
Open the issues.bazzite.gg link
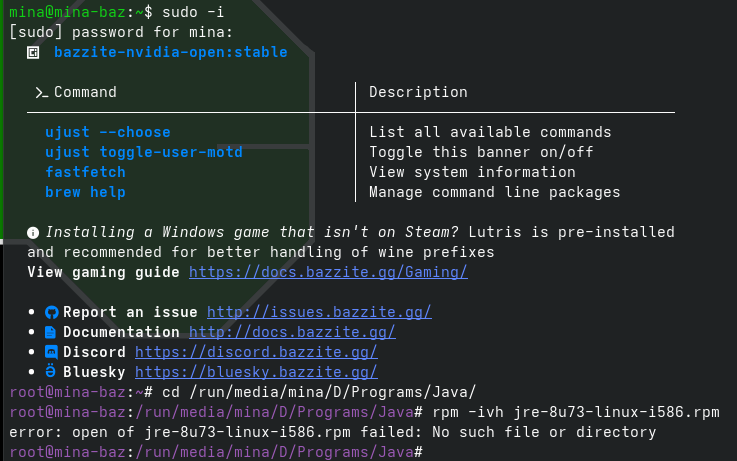[319, 313]
